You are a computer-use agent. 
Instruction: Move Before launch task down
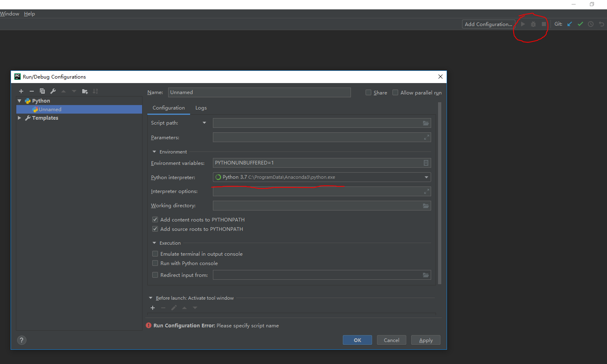tap(195, 308)
